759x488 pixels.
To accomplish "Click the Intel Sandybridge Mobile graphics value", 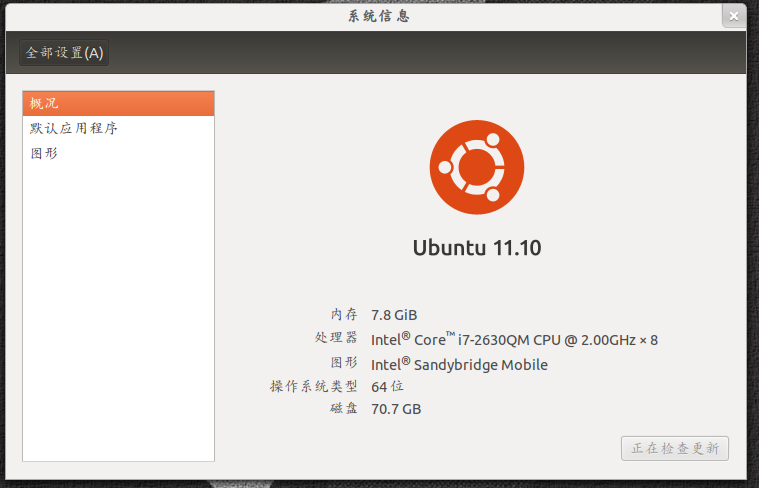I will 459,364.
